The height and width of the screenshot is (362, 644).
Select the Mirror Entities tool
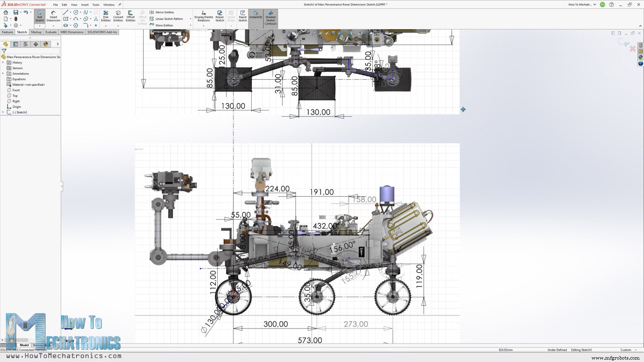(162, 12)
